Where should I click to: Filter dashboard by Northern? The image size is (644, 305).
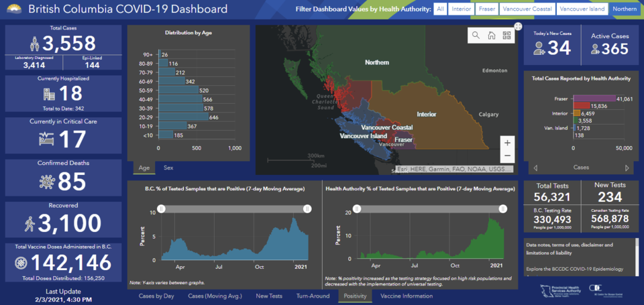click(x=623, y=9)
